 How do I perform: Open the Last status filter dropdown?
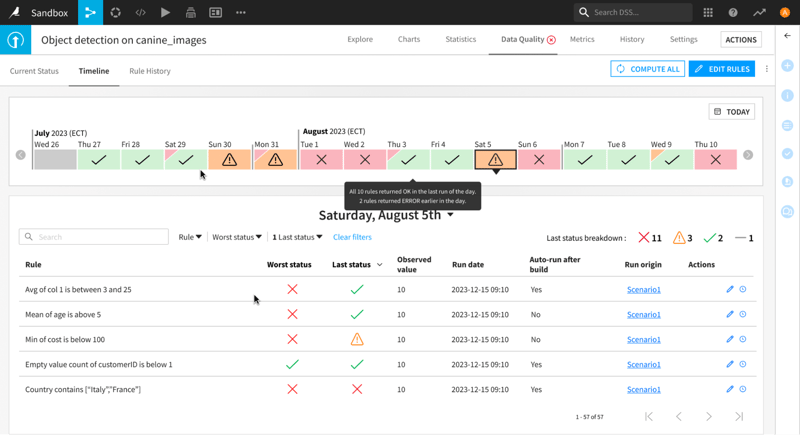297,237
